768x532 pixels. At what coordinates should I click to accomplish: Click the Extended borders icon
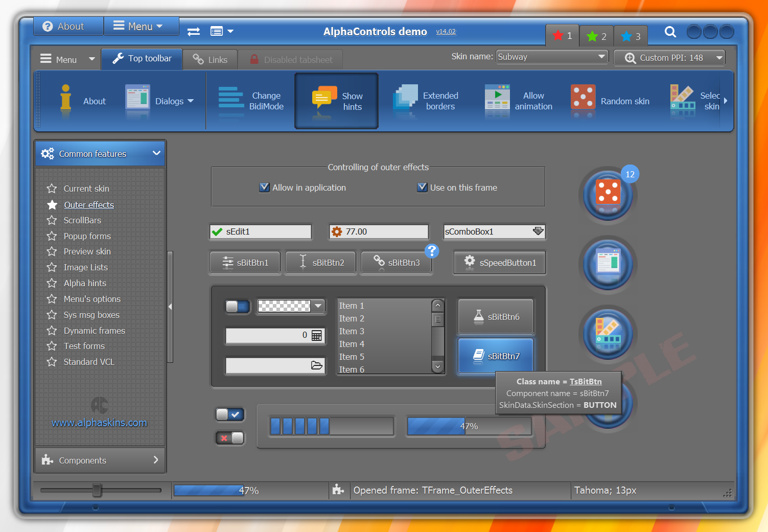(x=406, y=98)
